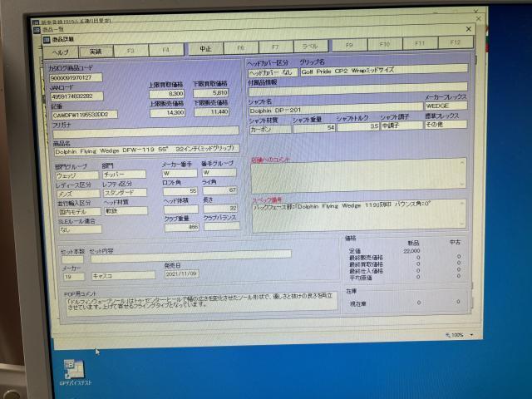
Task: Click the F7 function button
Action: [x=276, y=47]
